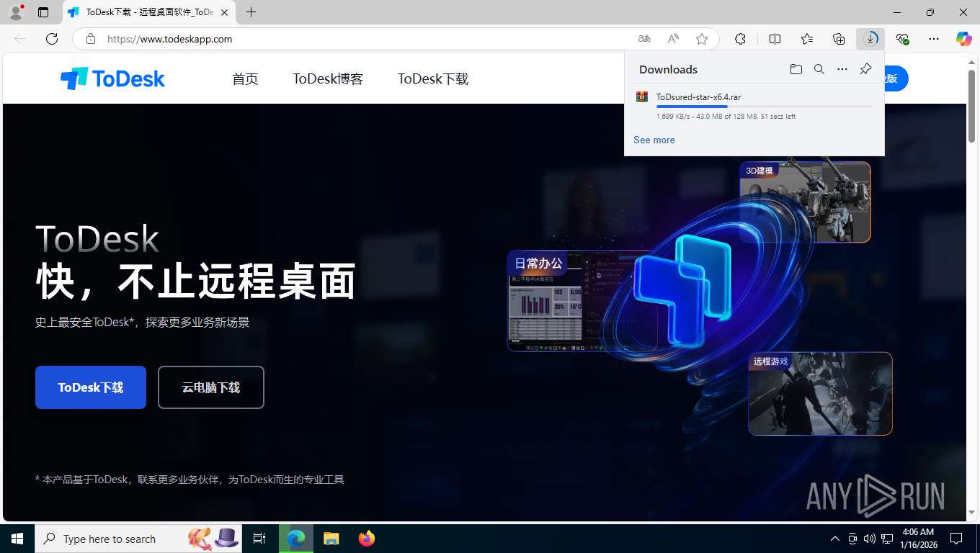Click the blue ToDesk下载 button
Image resolution: width=980 pixels, height=553 pixels.
point(91,387)
